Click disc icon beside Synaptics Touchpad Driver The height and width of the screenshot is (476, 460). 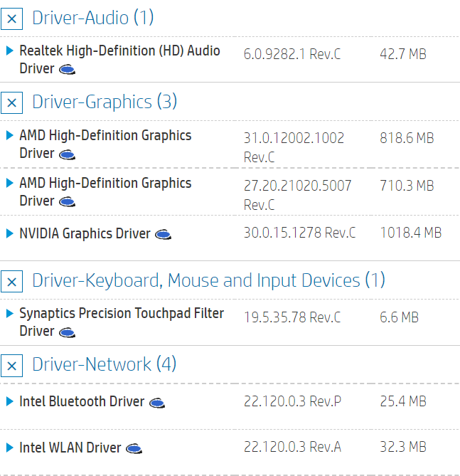point(67,332)
